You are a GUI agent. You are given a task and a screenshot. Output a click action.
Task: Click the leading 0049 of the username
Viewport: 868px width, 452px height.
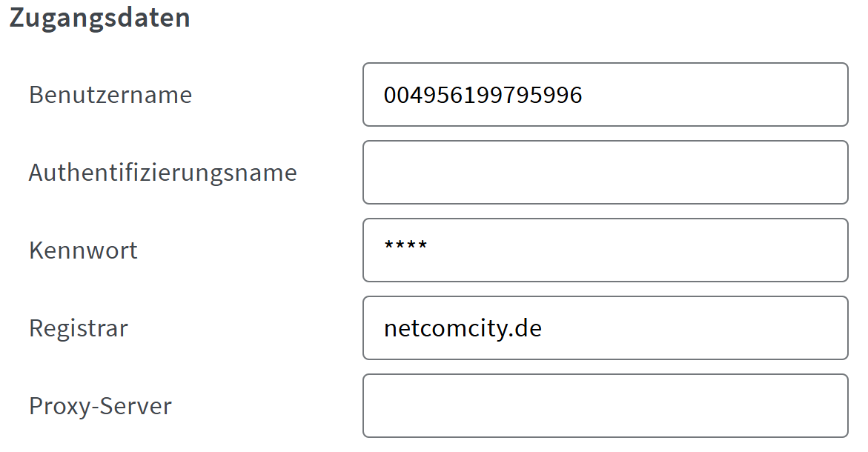tap(410, 95)
